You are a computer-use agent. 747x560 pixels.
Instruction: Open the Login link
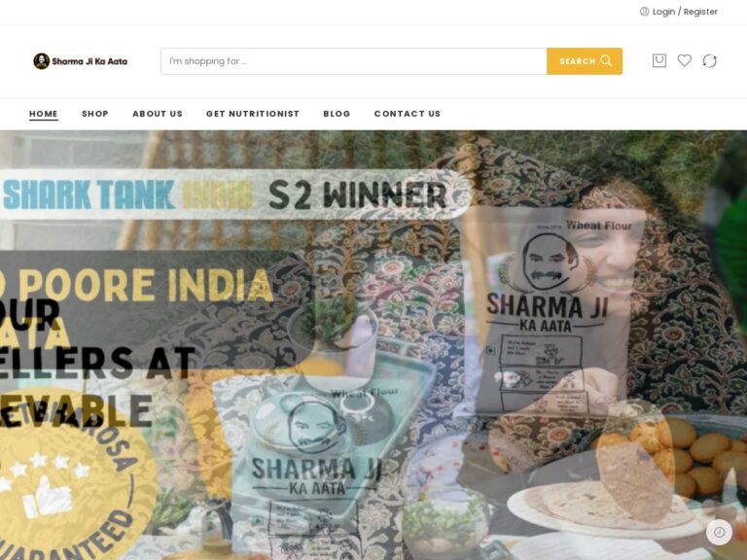[663, 12]
